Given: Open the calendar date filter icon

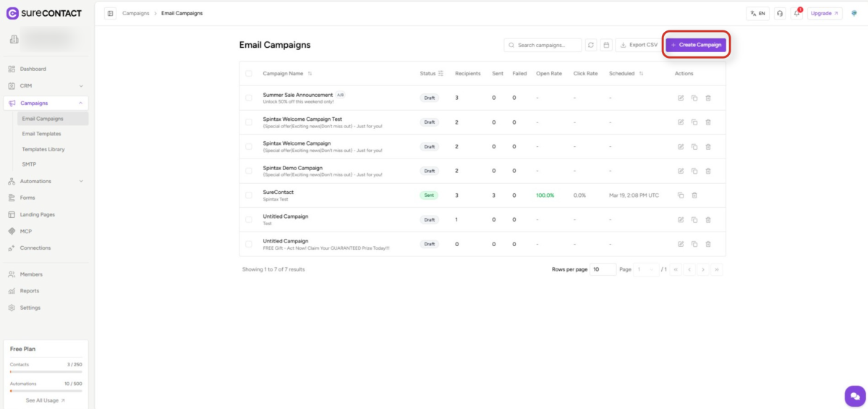Looking at the screenshot, I should click(606, 45).
